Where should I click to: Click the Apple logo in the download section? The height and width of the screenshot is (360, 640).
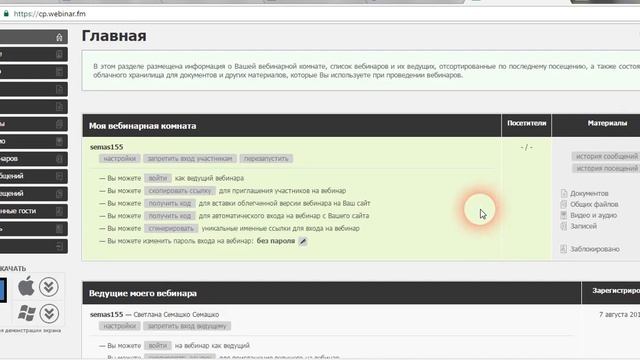26,286
